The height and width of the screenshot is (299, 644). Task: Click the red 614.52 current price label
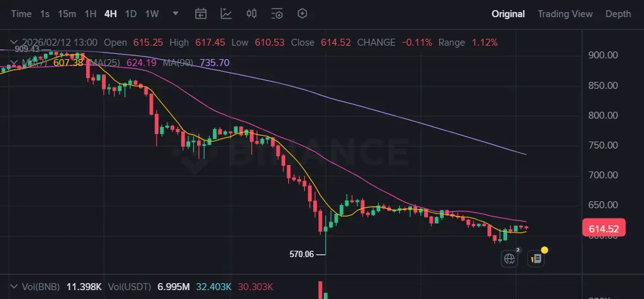click(603, 227)
